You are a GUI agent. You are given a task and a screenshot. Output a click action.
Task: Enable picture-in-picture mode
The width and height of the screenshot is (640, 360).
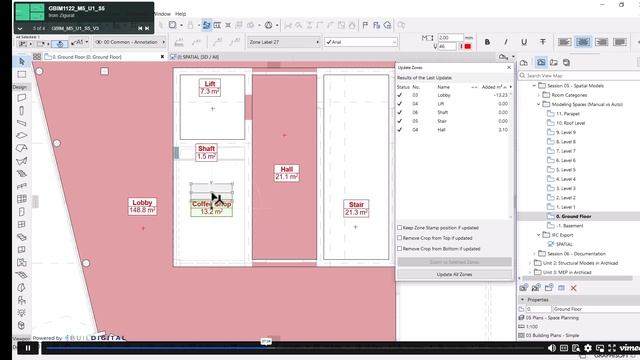tap(600, 348)
